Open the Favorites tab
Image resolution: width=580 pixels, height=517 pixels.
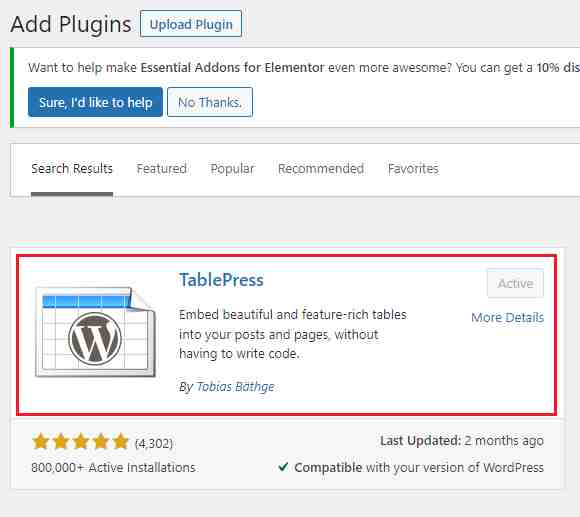coord(413,169)
